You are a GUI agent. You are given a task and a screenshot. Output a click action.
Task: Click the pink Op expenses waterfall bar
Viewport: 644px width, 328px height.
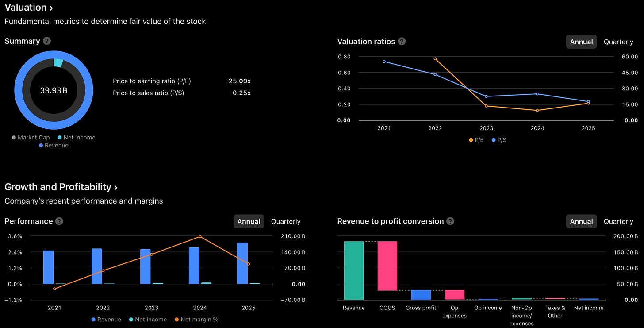tap(455, 295)
